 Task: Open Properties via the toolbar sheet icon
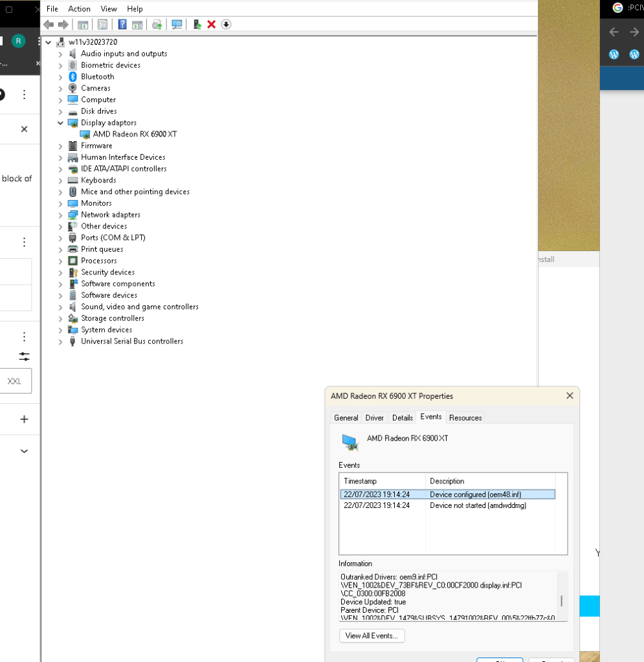click(x=103, y=25)
